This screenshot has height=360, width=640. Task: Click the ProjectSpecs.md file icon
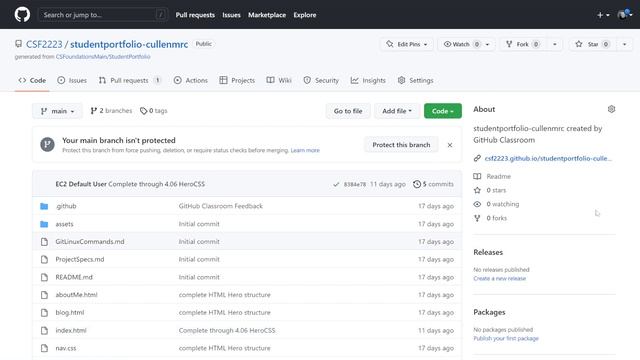[x=44, y=259]
